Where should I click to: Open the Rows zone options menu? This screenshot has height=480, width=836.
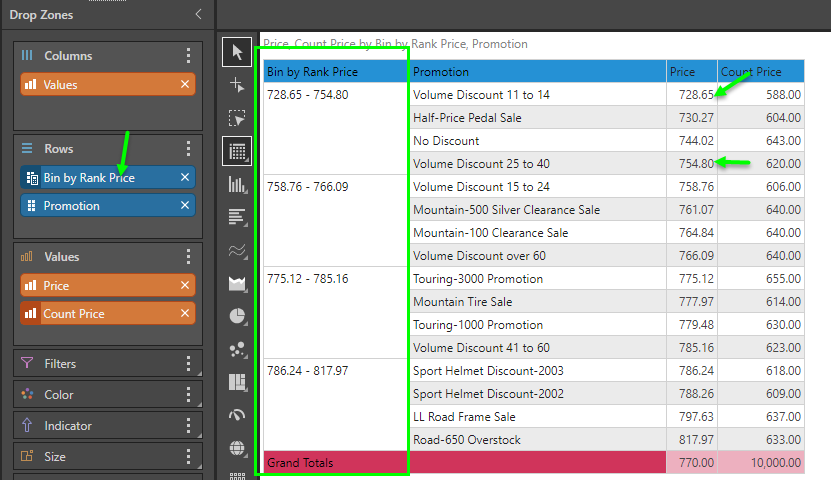tap(188, 149)
